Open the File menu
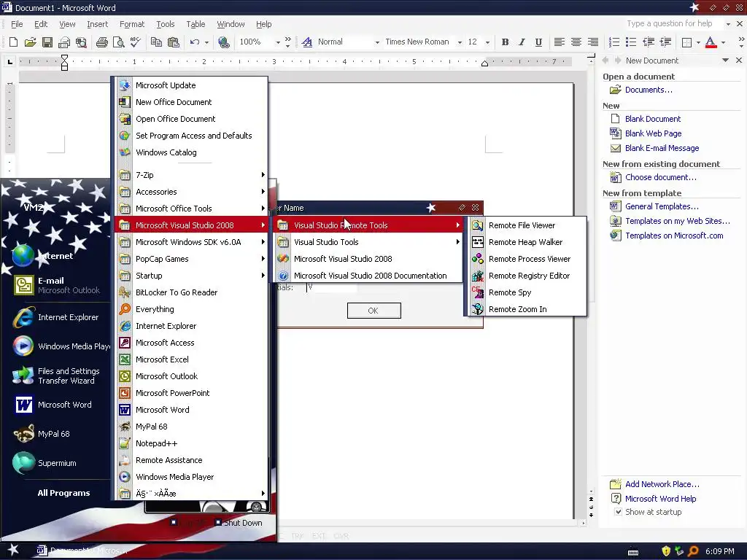The width and height of the screenshot is (747, 560). (17, 24)
